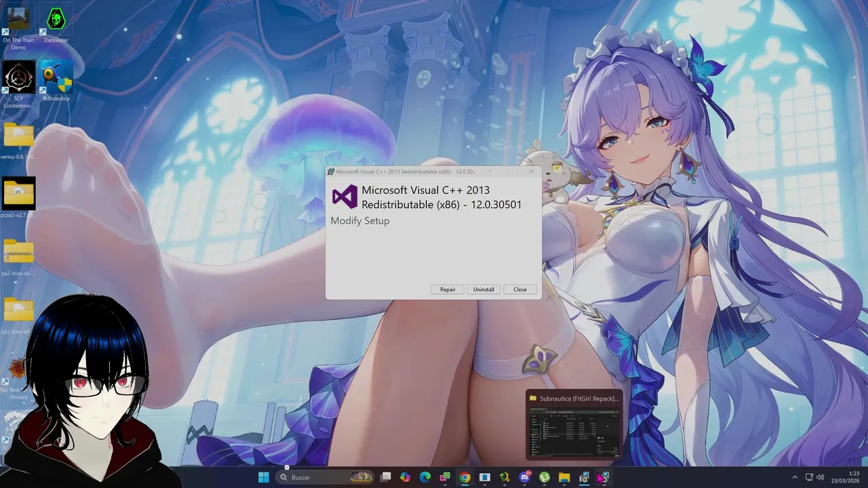This screenshot has width=868, height=488.
Task: Click the Buscar taskbar search box
Action: click(326, 477)
